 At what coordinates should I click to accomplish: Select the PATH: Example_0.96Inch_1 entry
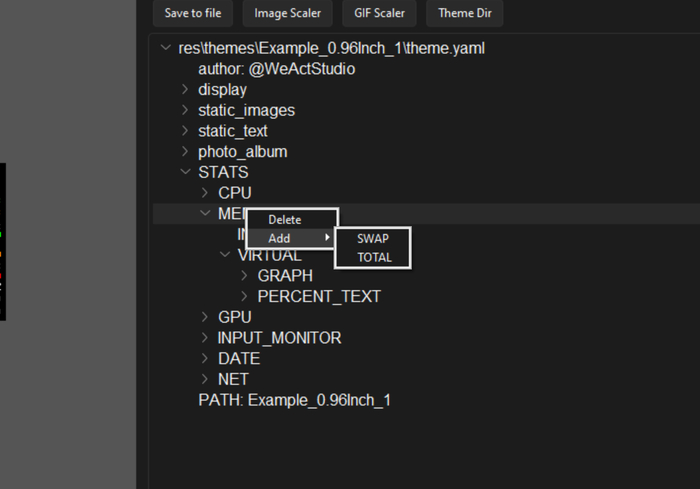click(x=294, y=400)
